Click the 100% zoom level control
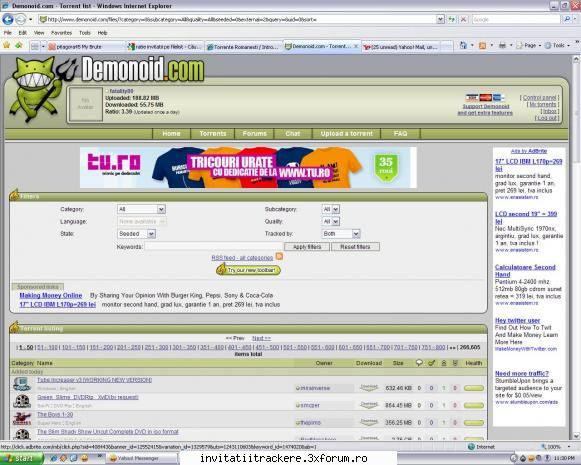This screenshot has height=465, width=581. pos(555,447)
